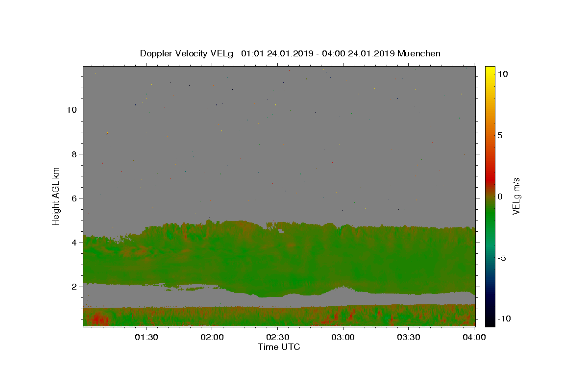Click the "03:00" time tick label
Viewport: 588px width, 392px height.
[343, 337]
